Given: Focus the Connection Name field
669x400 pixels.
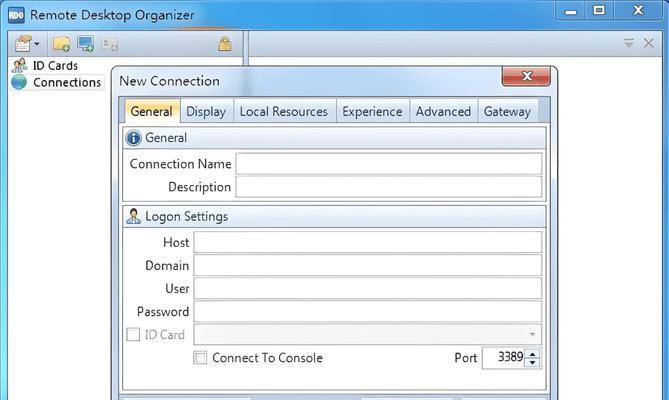Looking at the screenshot, I should (389, 164).
